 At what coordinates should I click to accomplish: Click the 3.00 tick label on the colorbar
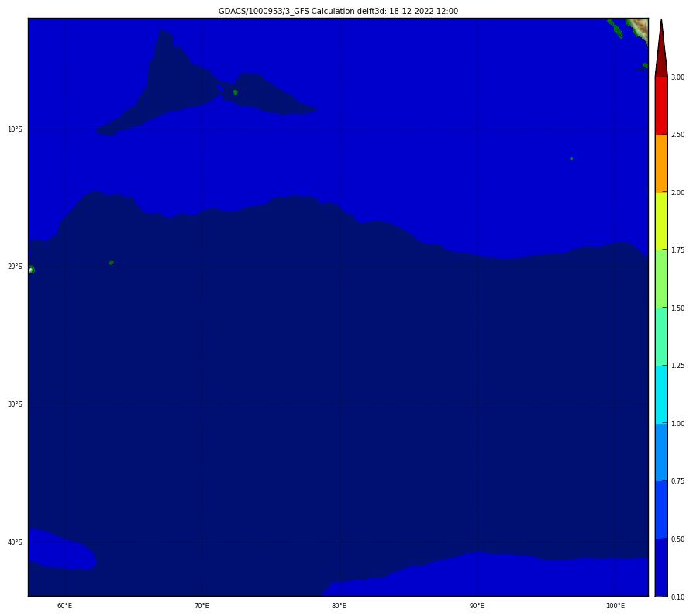pyautogui.click(x=677, y=77)
